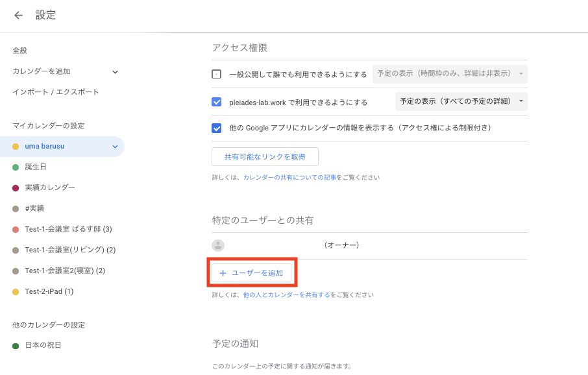Screen dimensions: 588x375
Task: Open インポート / エクスポート section
Action: click(x=56, y=92)
